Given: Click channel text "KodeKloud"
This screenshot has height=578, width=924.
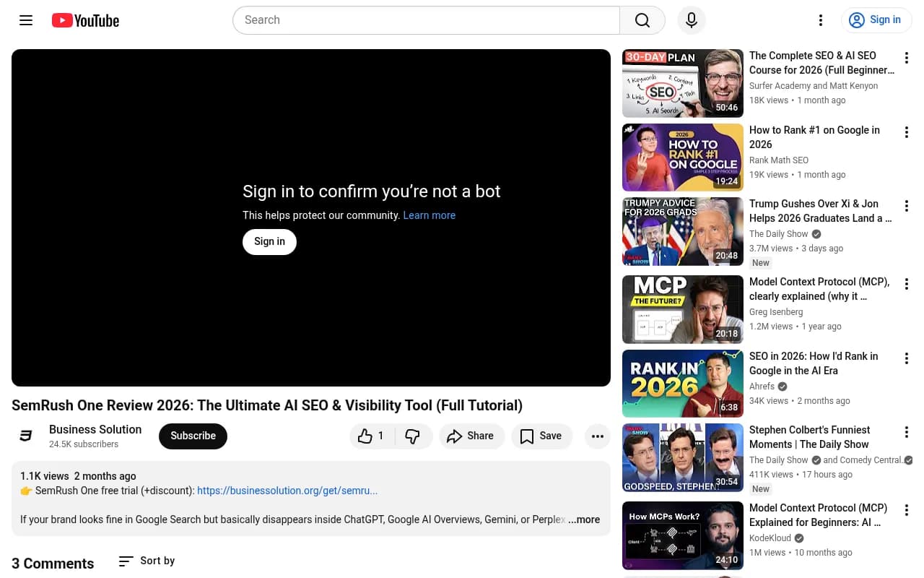Looking at the screenshot, I should click(x=771, y=538).
